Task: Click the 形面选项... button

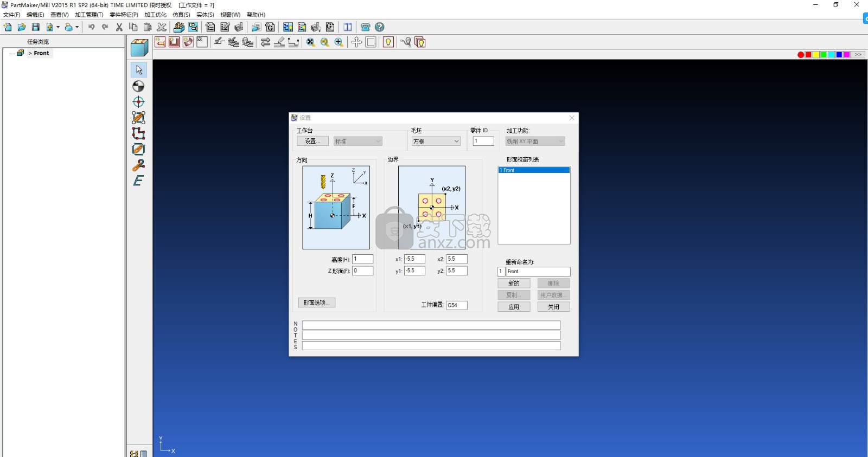Action: pyautogui.click(x=317, y=302)
